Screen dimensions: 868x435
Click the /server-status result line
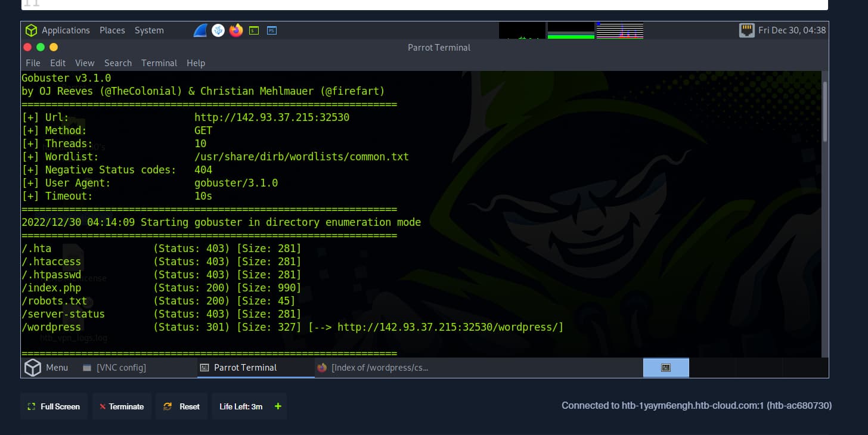click(x=161, y=314)
